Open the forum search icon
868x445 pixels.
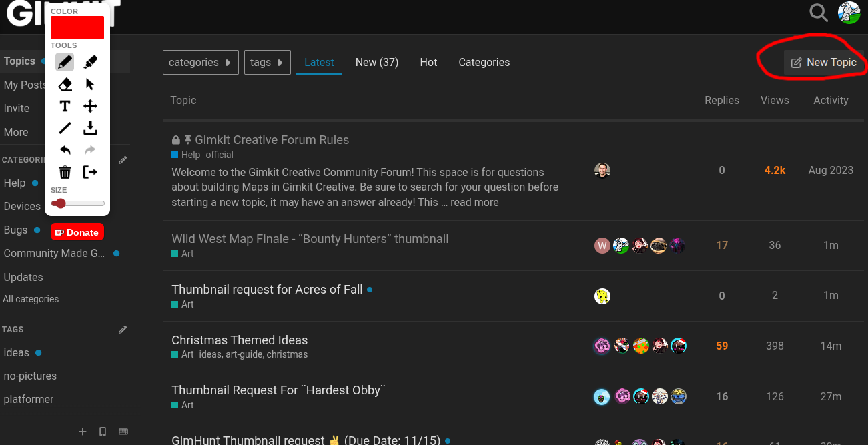pos(818,12)
